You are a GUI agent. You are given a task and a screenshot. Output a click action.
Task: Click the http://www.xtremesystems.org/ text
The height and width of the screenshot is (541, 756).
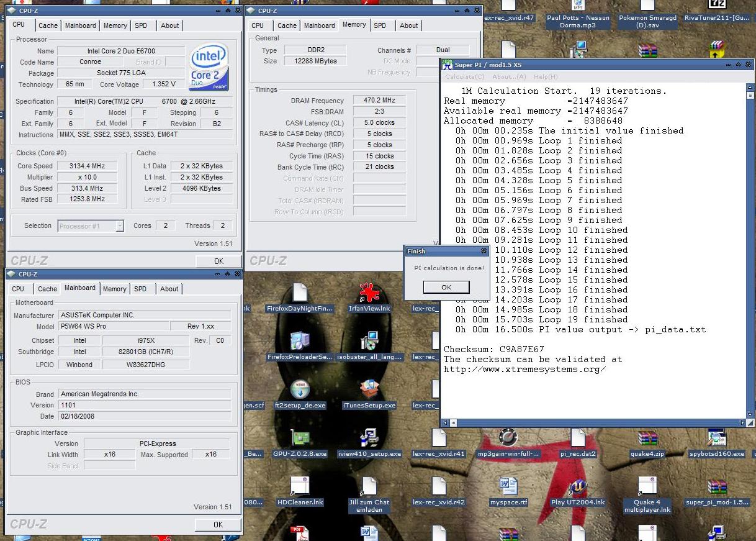pyautogui.click(x=524, y=369)
